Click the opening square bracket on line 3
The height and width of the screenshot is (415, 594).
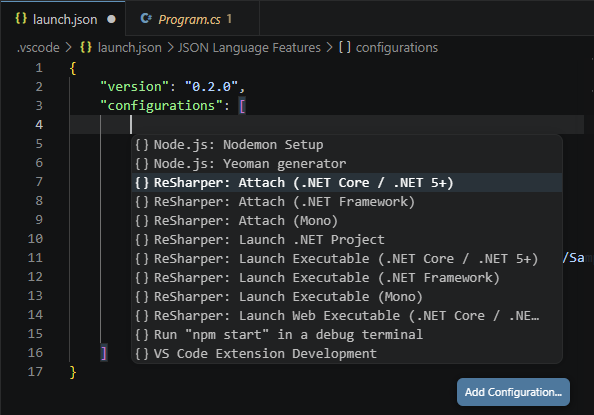(x=242, y=106)
